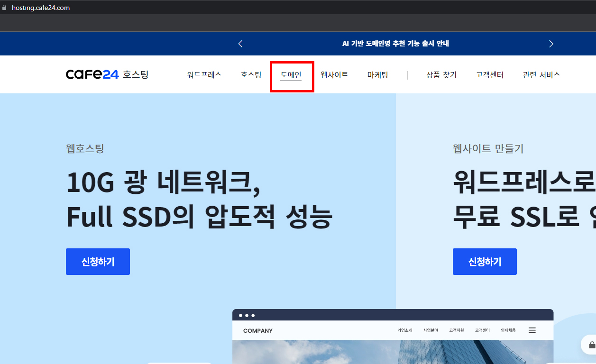
Task: Open the 웹사이트 menu
Action: tap(334, 75)
